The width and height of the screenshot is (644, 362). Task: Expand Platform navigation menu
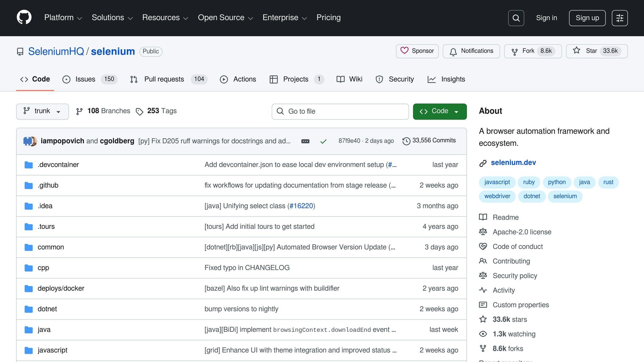[63, 18]
